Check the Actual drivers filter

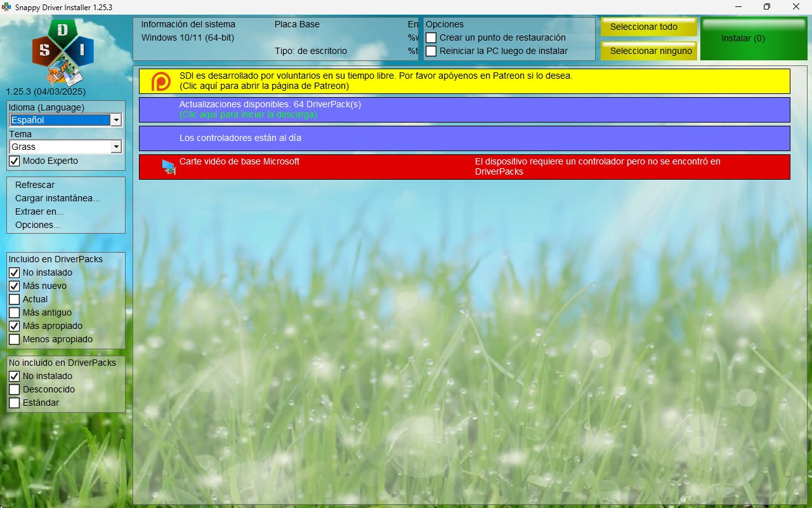[x=15, y=300]
